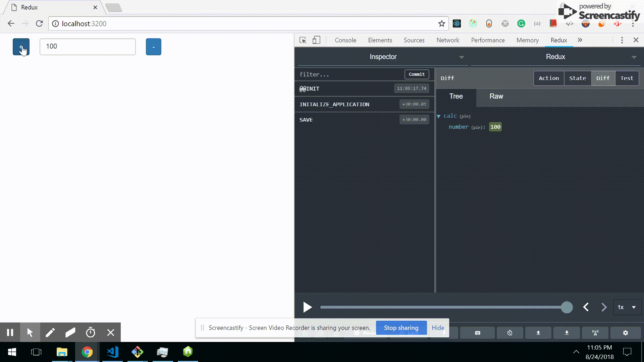Click the persist state timer icon
644x362 pixels.
coord(509,333)
